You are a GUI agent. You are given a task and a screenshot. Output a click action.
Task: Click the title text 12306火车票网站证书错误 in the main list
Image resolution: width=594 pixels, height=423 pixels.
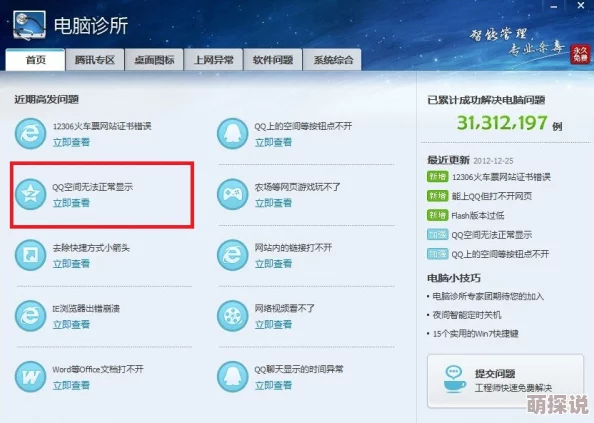(x=102, y=126)
